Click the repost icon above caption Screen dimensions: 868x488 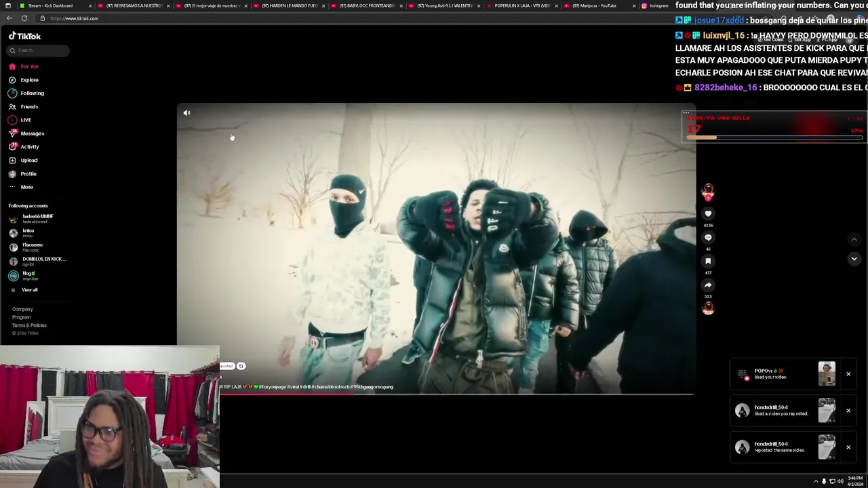pyautogui.click(x=241, y=366)
